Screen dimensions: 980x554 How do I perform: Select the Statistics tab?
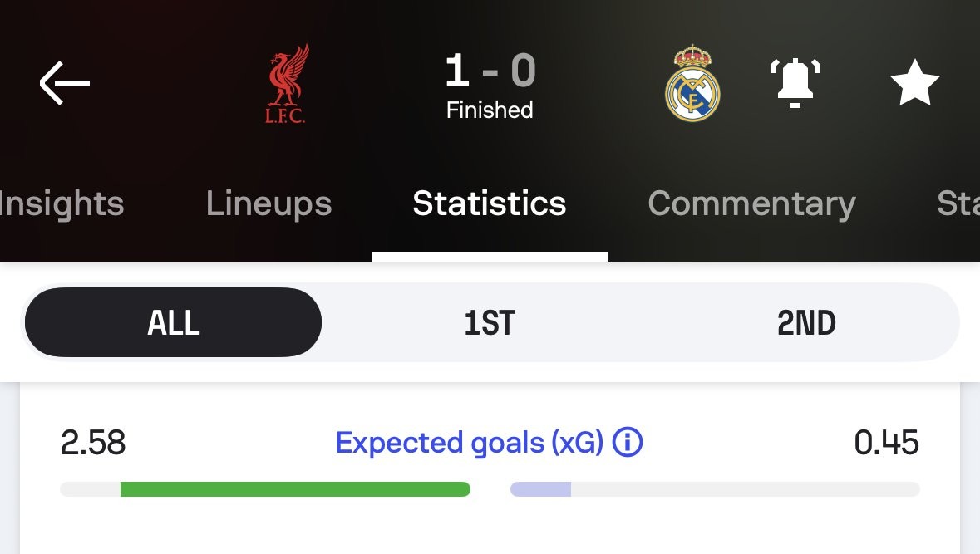click(490, 204)
